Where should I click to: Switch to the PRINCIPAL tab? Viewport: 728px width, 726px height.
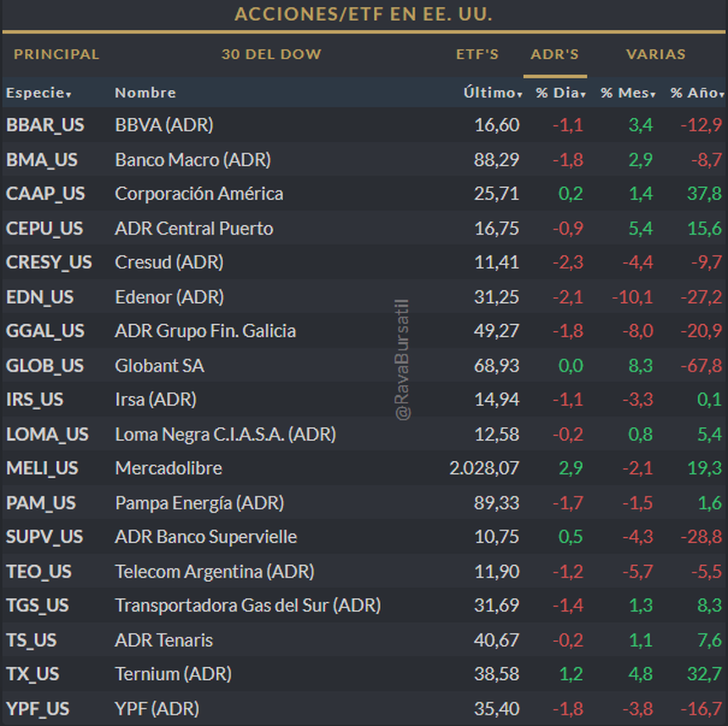click(56, 54)
